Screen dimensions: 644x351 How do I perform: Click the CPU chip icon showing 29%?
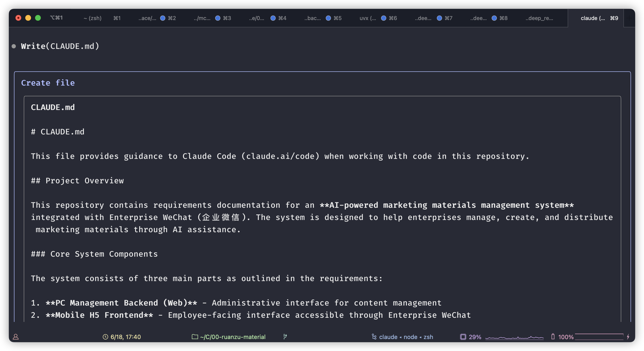point(463,337)
